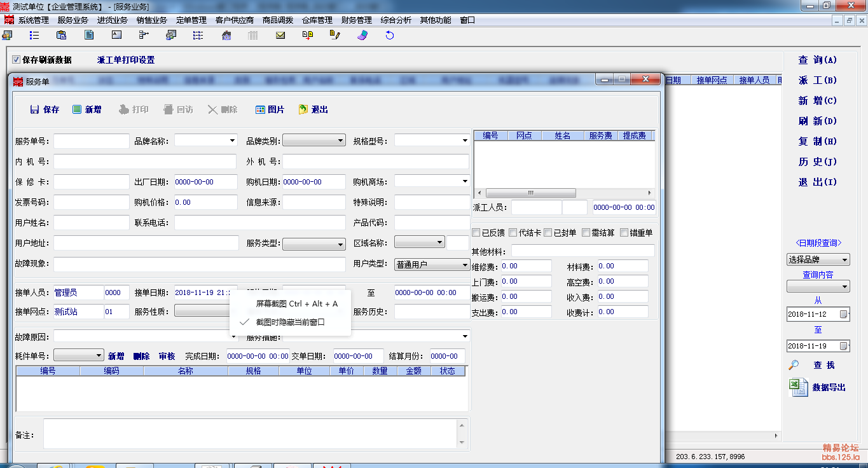The height and width of the screenshot is (468, 868).
Task: Click the 回访 follow-up icon in 服务单
Action: pos(169,110)
